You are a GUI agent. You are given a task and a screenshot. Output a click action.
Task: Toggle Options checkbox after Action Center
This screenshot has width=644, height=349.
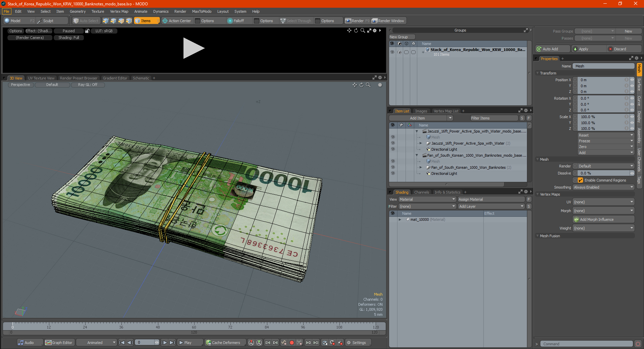click(198, 21)
